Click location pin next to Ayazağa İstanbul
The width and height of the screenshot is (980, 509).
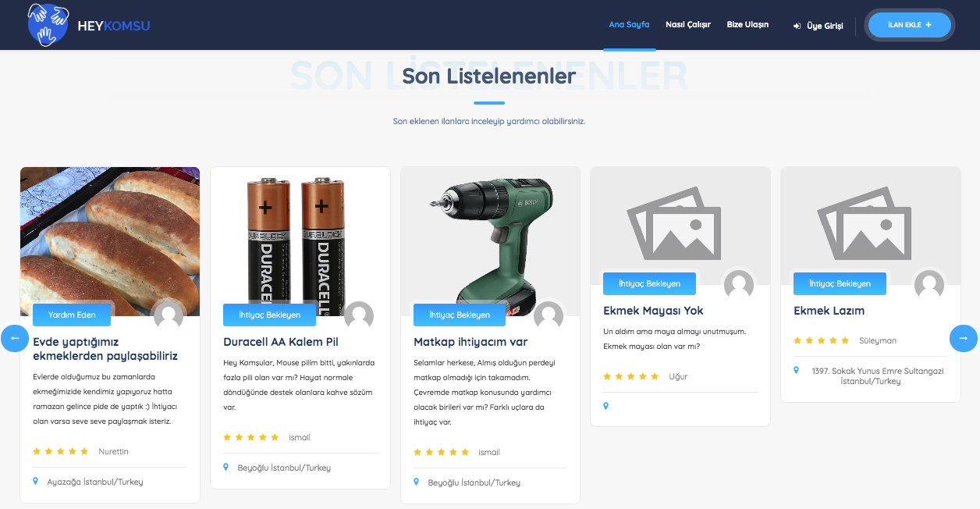pyautogui.click(x=35, y=482)
